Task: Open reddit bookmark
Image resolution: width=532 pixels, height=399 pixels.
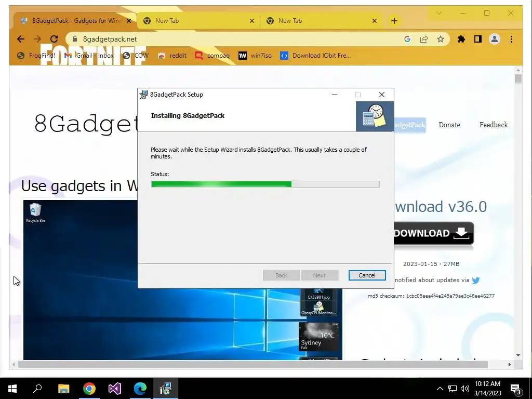Action: [172, 55]
